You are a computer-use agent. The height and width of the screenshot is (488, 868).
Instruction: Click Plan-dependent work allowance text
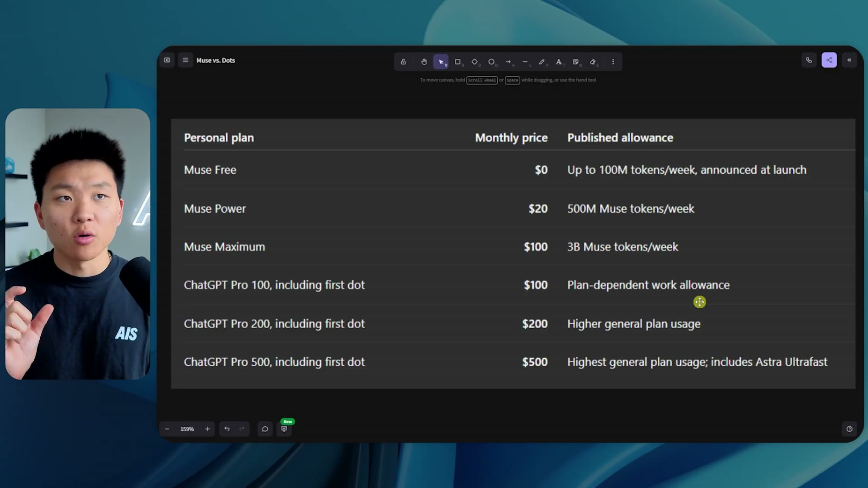point(648,285)
